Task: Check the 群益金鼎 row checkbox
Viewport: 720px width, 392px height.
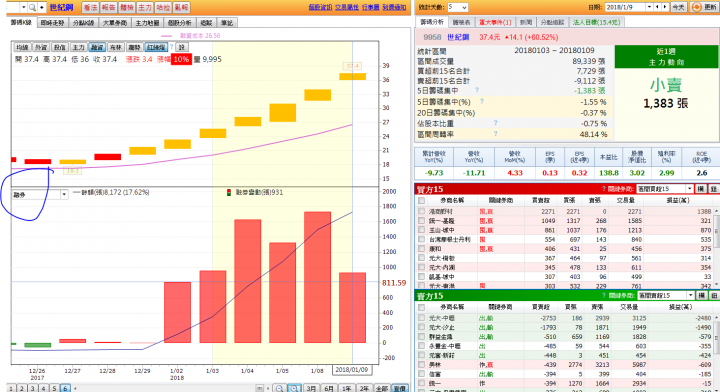Action: pyautogui.click(x=421, y=336)
